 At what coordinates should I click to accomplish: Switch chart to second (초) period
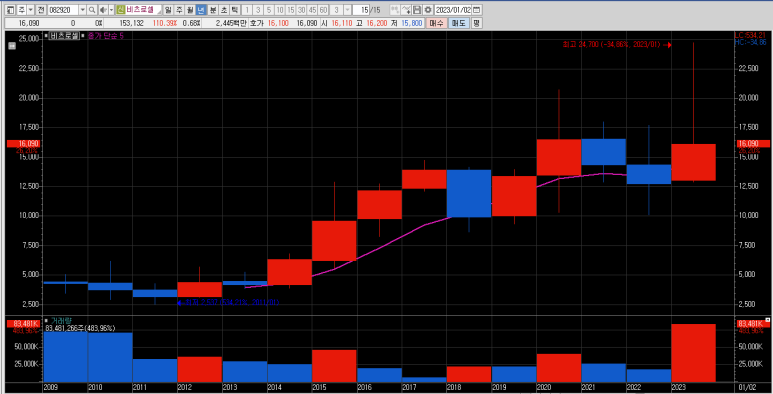click(224, 10)
